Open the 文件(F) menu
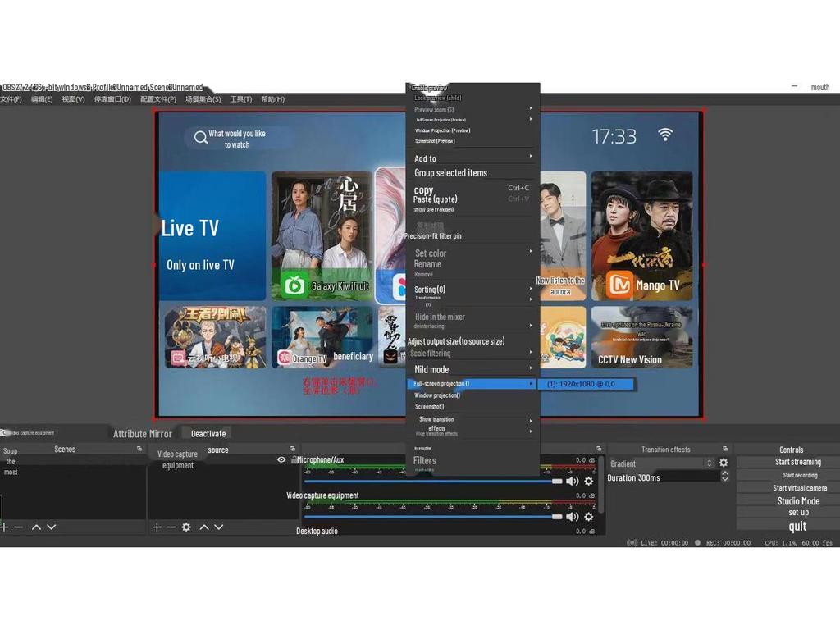This screenshot has width=840, height=630. tap(11, 99)
